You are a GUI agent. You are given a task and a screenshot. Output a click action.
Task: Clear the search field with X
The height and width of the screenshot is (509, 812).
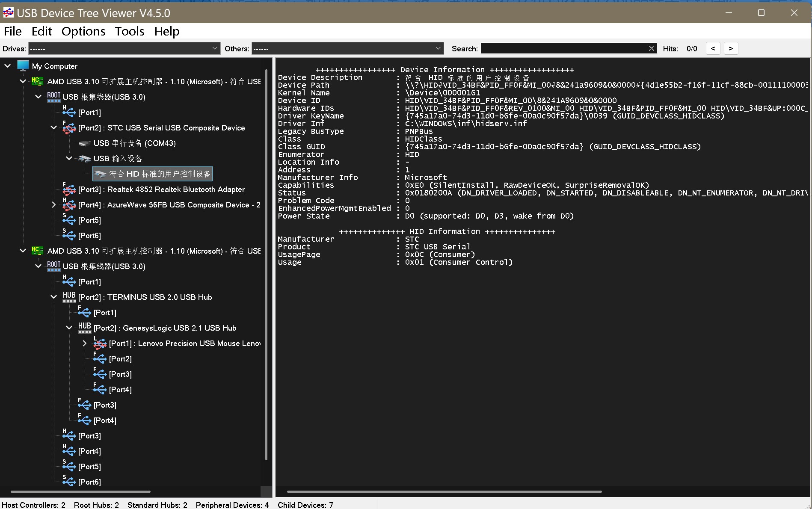coord(651,48)
